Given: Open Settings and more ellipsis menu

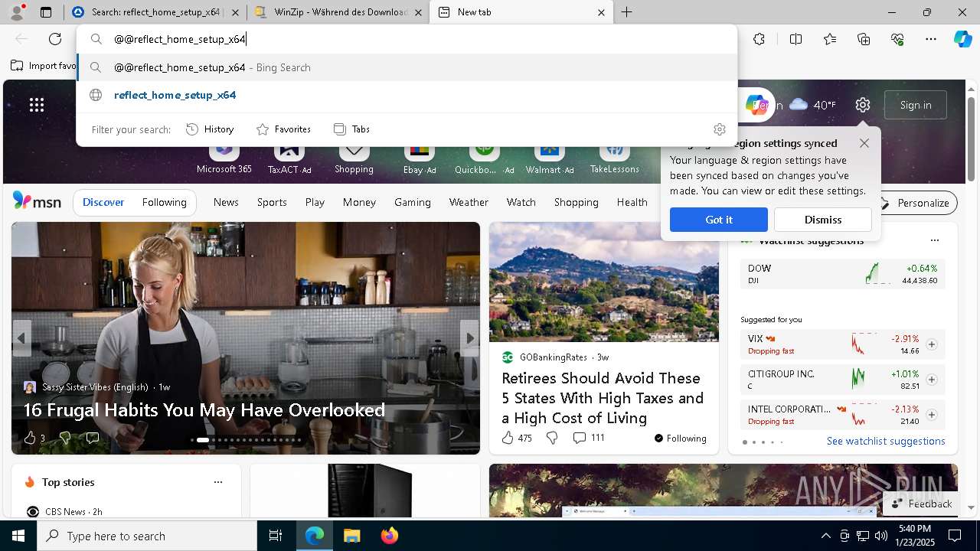Looking at the screenshot, I should (931, 39).
